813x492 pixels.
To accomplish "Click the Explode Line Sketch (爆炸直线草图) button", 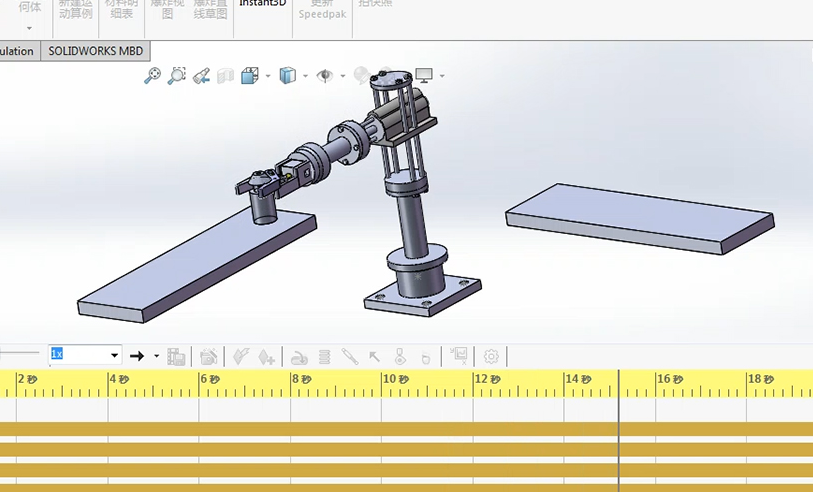I will tap(211, 9).
